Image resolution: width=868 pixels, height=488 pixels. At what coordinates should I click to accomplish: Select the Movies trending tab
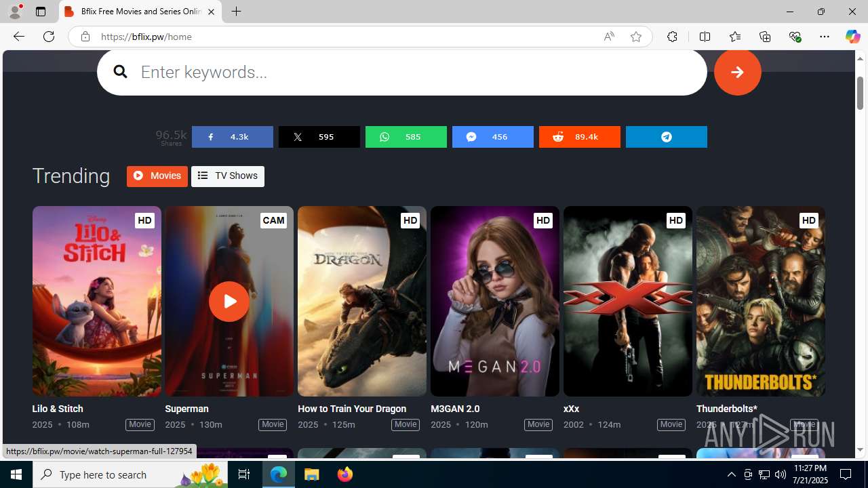pyautogui.click(x=157, y=176)
